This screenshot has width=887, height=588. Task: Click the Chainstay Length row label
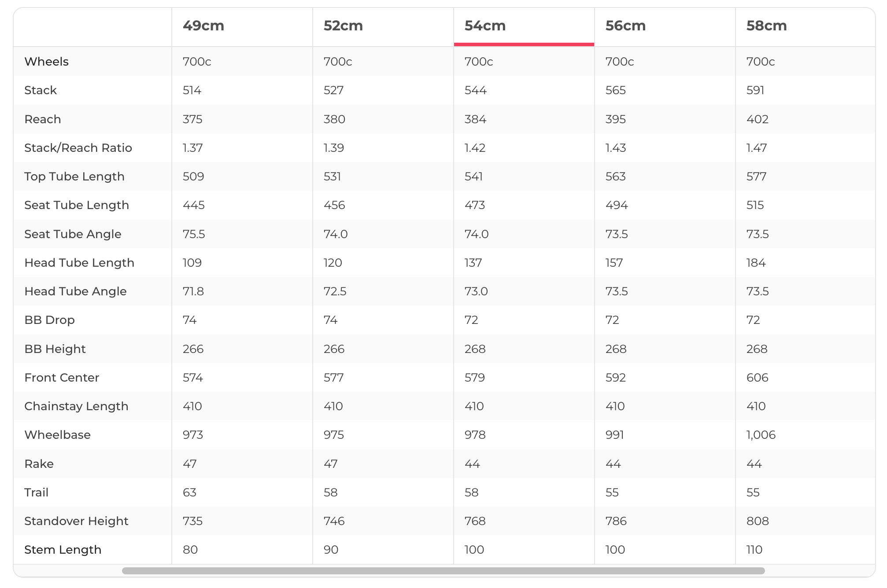(76, 406)
